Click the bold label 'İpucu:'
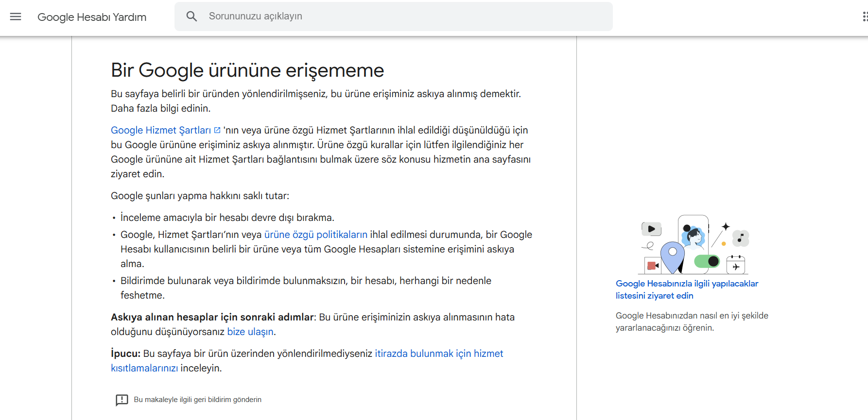 tap(125, 353)
